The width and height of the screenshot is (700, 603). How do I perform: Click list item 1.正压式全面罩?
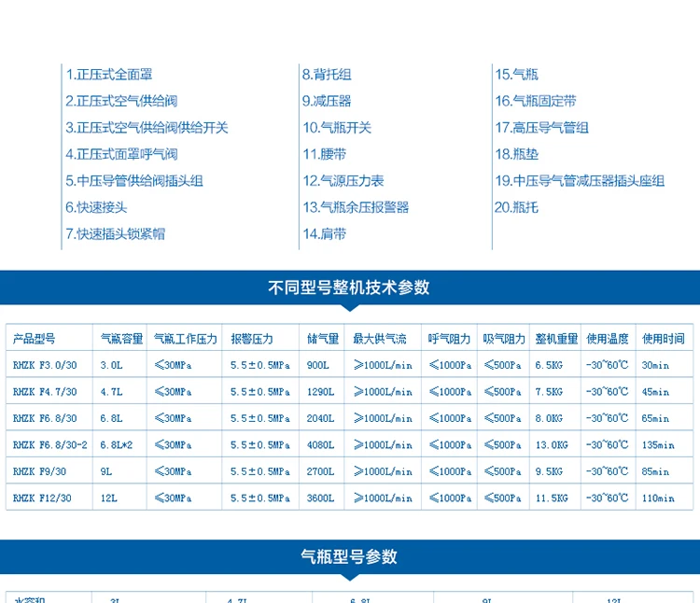coord(109,74)
